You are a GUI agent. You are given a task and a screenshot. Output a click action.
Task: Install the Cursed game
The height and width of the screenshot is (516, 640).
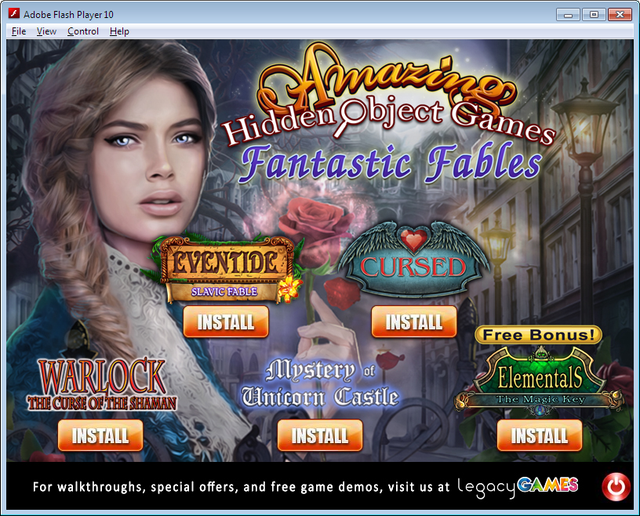pyautogui.click(x=414, y=322)
